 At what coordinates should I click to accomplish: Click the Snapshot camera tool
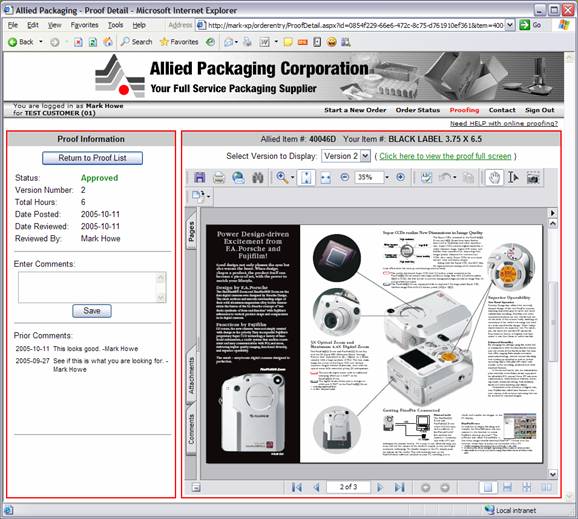533,178
